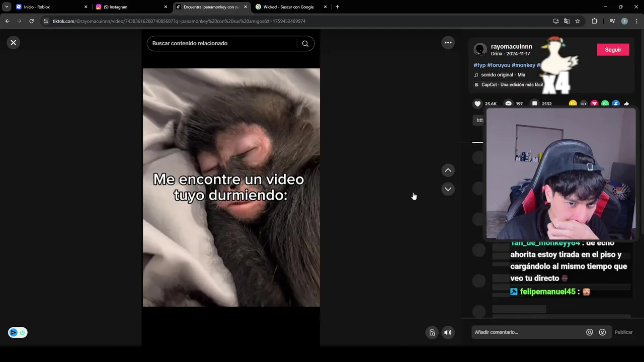Open the three-dots more options menu on video
Screen dimensions: 644x362
[x=448, y=43]
